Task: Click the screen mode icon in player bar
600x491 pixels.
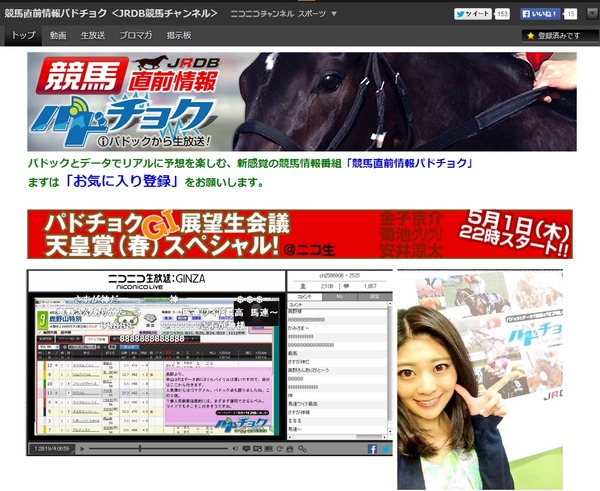Action: click(258, 449)
